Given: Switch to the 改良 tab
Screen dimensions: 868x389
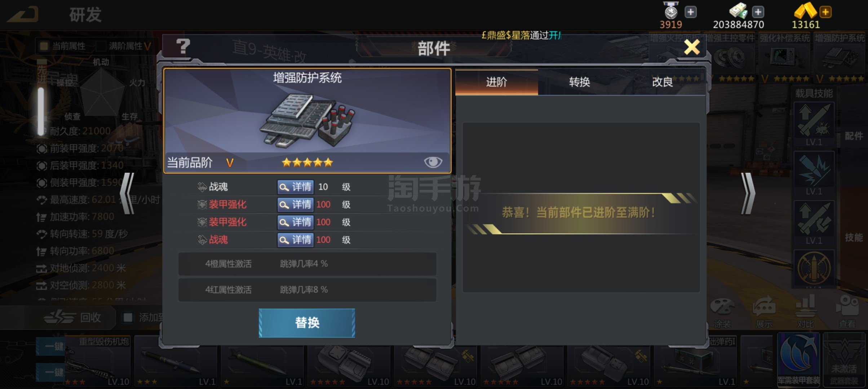Looking at the screenshot, I should coord(663,82).
